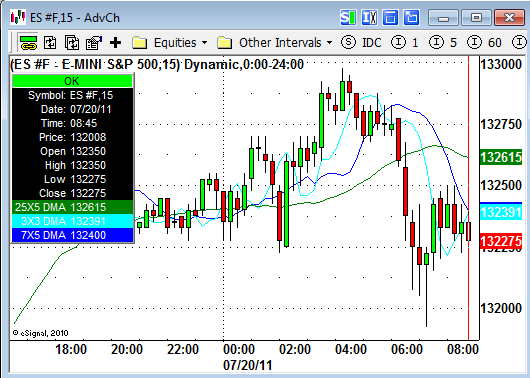The width and height of the screenshot is (530, 378).
Task: Click the stacked pages refresh icon
Action: click(72, 43)
